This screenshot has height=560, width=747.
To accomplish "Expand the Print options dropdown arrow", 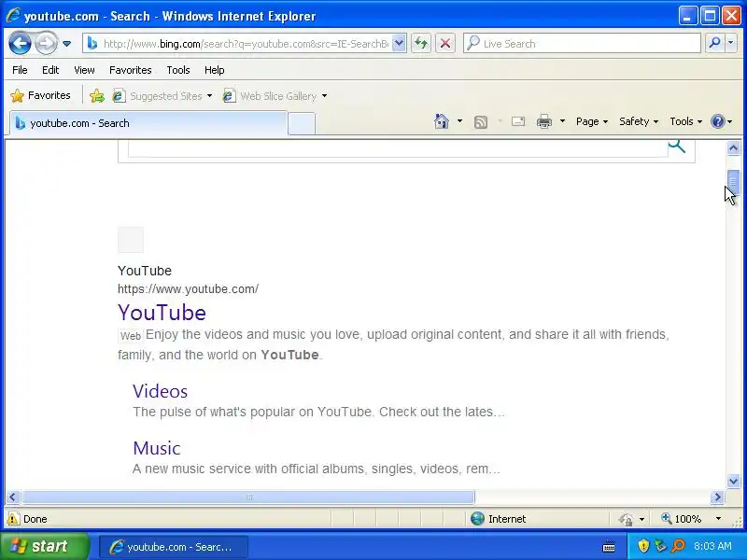I will [562, 121].
